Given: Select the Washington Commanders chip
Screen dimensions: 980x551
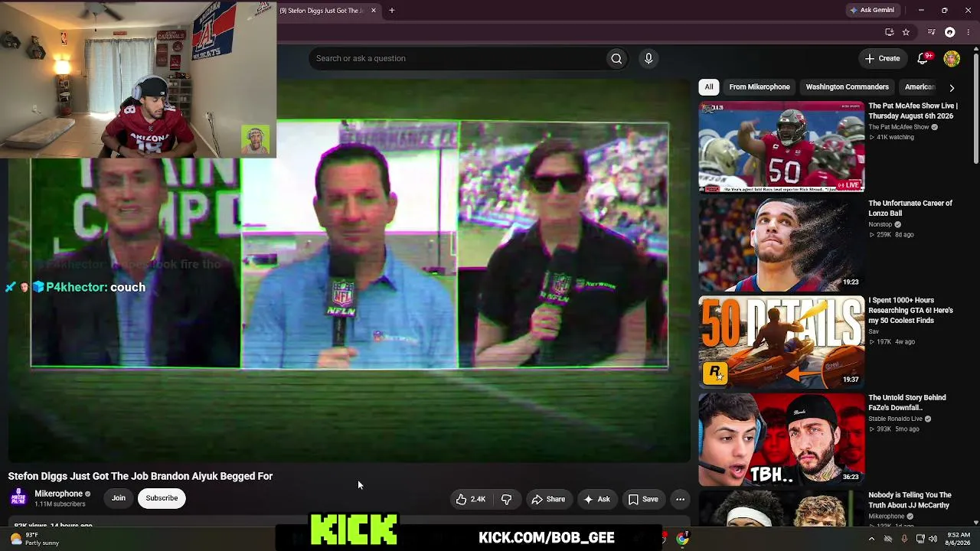Looking at the screenshot, I should 847,87.
